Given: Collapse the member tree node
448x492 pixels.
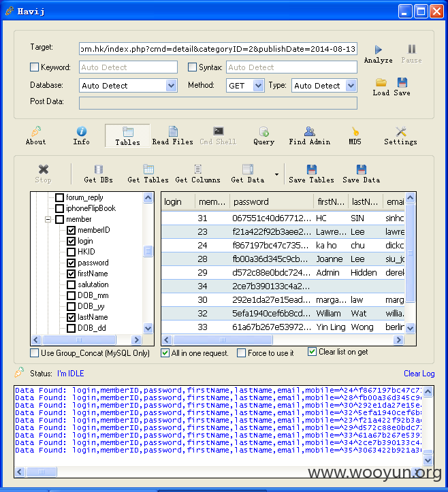Looking at the screenshot, I should click(x=48, y=219).
